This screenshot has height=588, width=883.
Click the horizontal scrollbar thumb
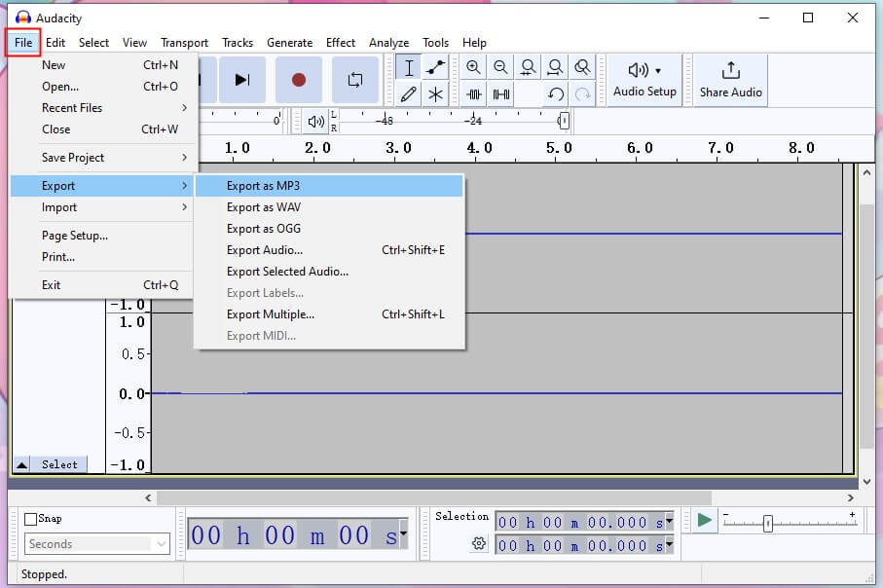(x=434, y=497)
